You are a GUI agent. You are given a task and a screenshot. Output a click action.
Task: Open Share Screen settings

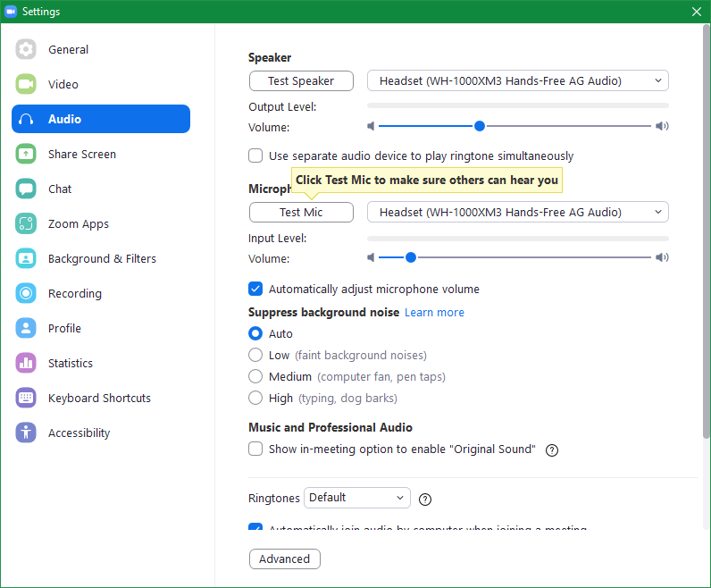(101, 154)
